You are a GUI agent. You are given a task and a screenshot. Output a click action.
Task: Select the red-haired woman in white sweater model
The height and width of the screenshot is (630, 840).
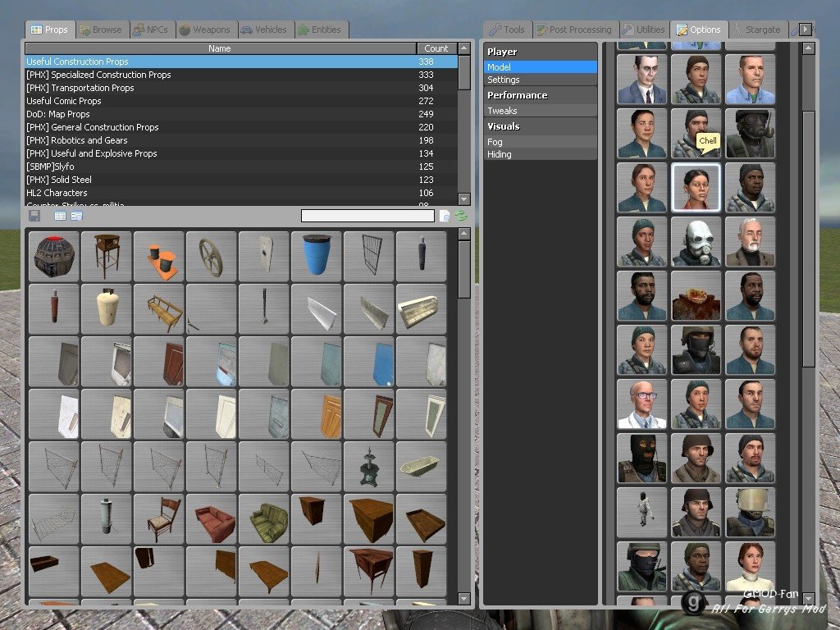[x=750, y=566]
